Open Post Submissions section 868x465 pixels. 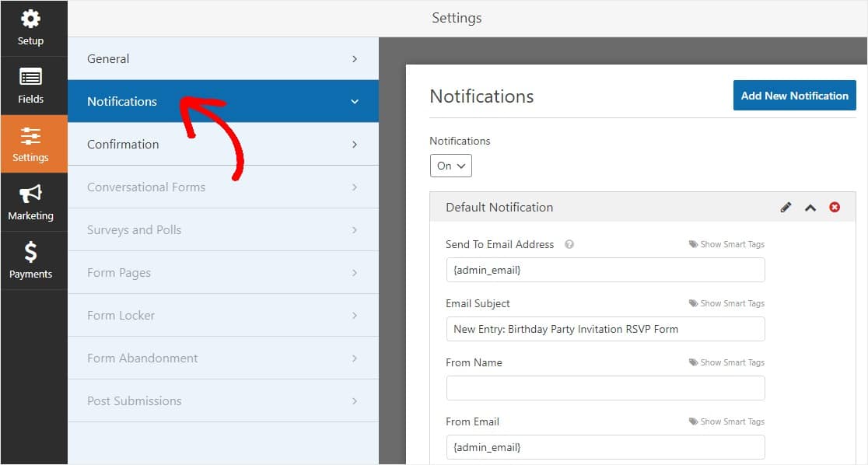click(x=223, y=400)
